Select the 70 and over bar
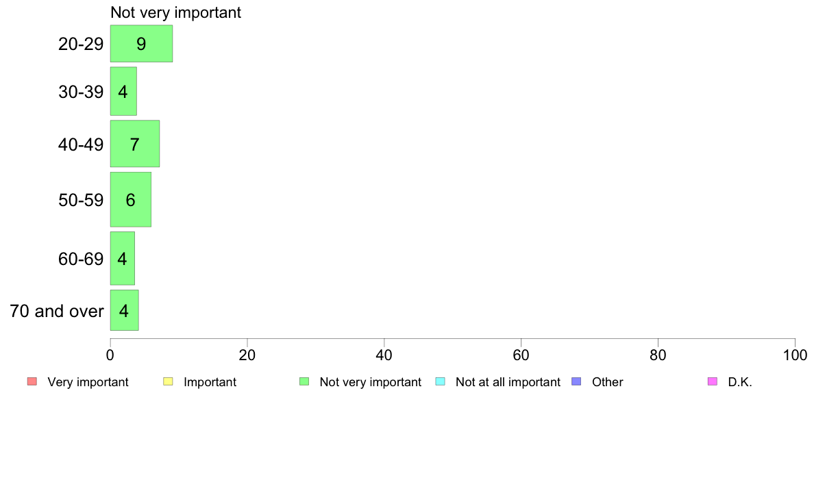814x504 pixels. coord(125,310)
